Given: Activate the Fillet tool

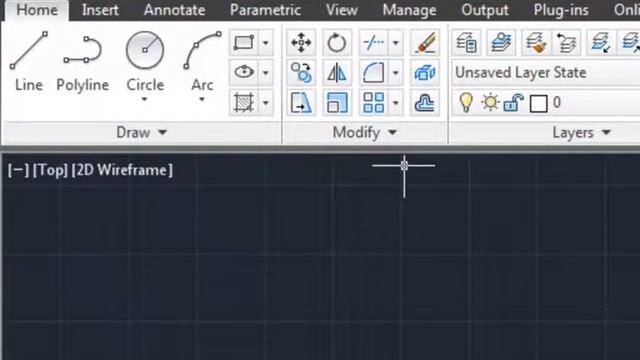Looking at the screenshot, I should 373,73.
